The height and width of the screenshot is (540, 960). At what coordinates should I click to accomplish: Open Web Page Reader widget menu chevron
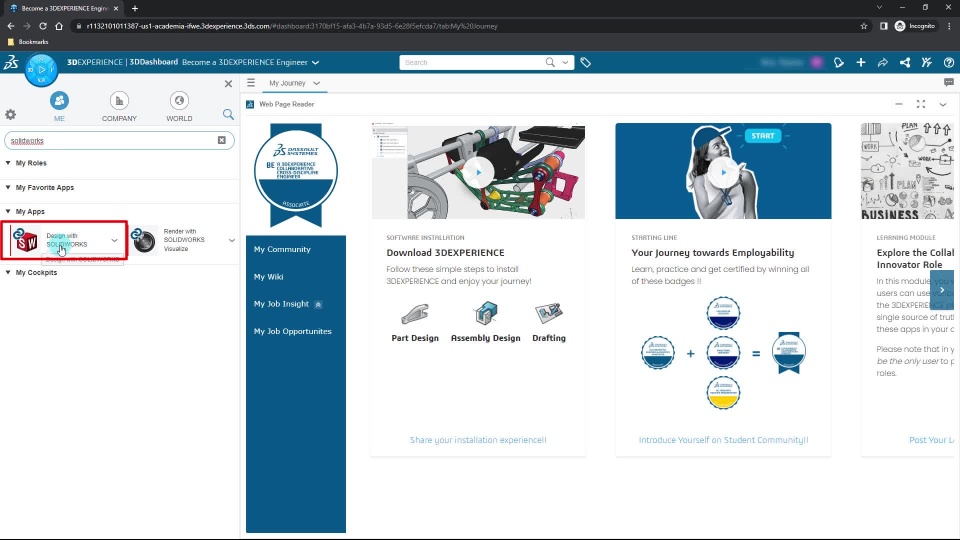[943, 105]
